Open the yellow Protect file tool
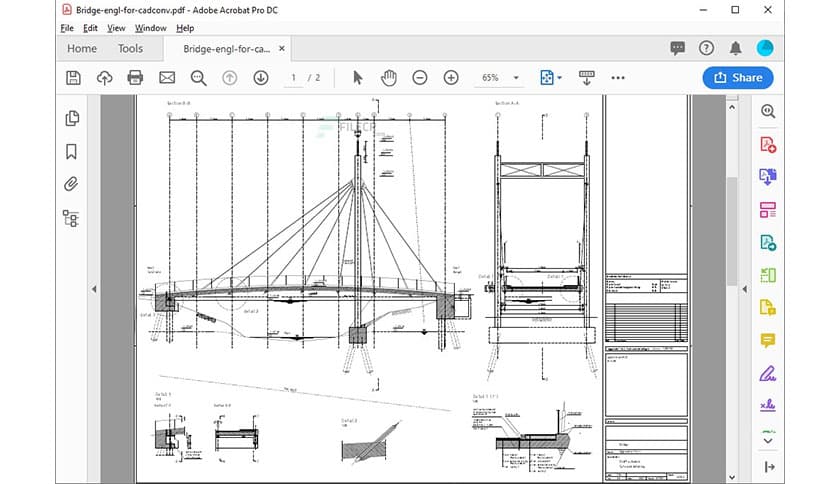836x484 pixels. 768,308
